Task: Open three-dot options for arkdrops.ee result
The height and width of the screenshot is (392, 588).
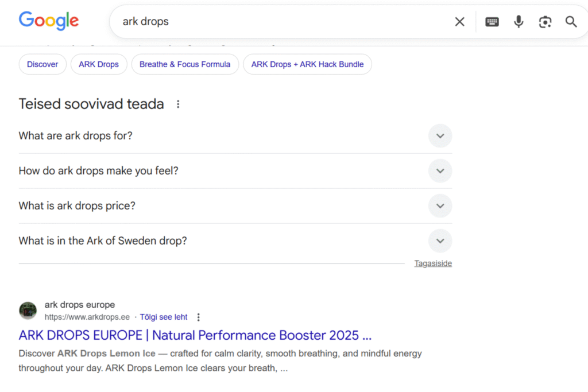Action: click(199, 317)
